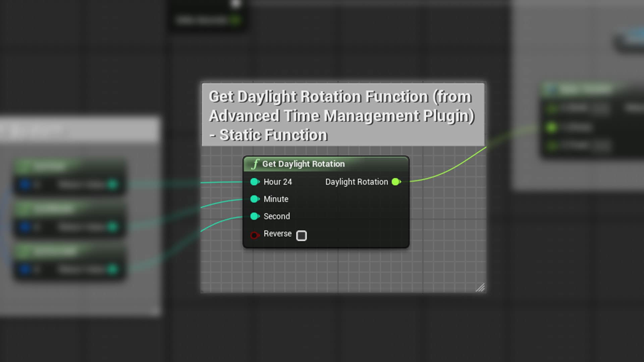The height and width of the screenshot is (362, 644).
Task: Click the resize grip of the comment box
Action: pyautogui.click(x=481, y=288)
